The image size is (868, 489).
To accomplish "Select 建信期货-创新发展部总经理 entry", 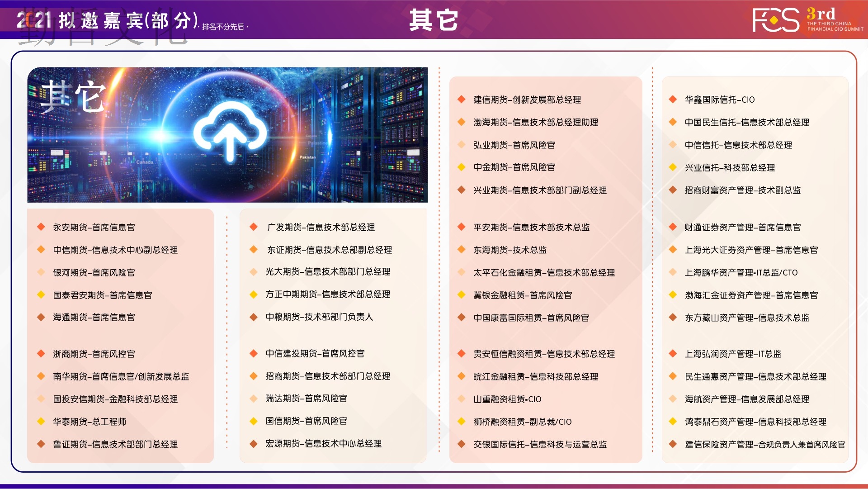I will (527, 100).
